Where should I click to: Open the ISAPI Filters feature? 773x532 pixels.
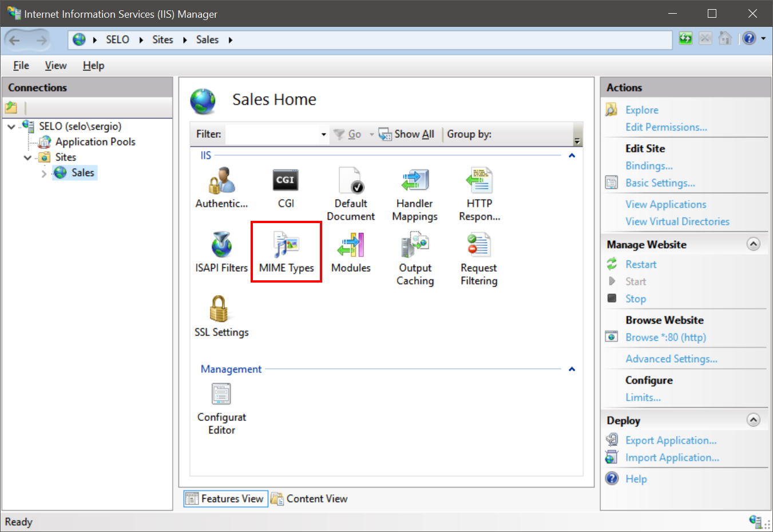pyautogui.click(x=221, y=252)
